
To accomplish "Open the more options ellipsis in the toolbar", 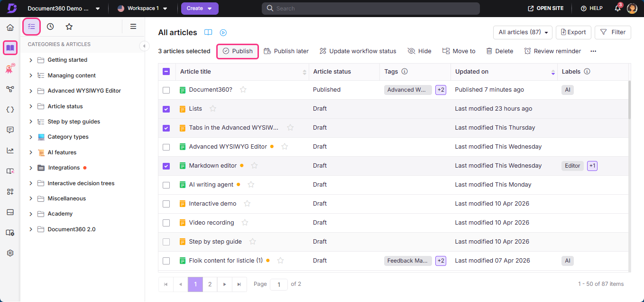I will pos(593,51).
